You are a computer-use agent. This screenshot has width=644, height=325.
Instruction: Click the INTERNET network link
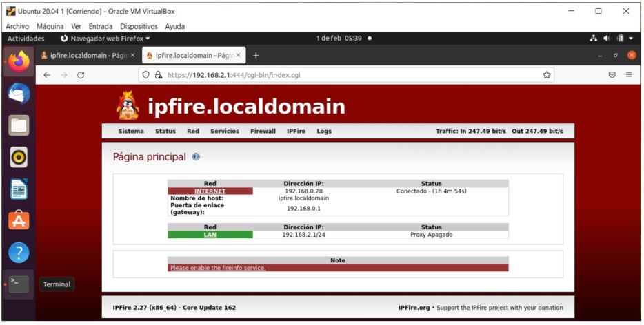tap(210, 191)
